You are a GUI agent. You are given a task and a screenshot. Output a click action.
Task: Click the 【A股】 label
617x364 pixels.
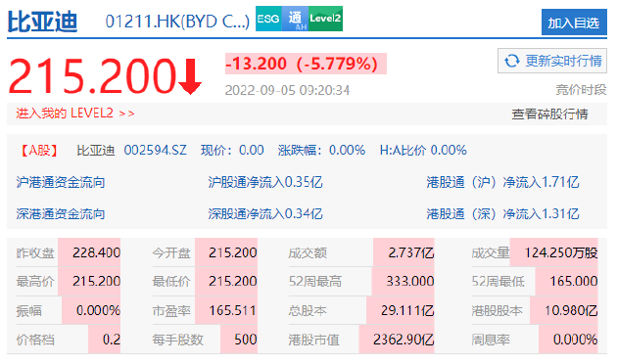coord(39,150)
